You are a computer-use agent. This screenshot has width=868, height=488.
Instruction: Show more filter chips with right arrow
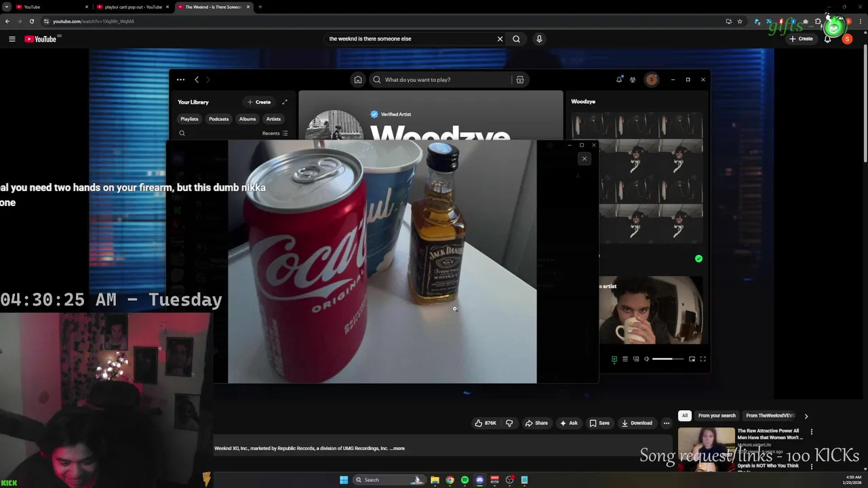coord(806,415)
